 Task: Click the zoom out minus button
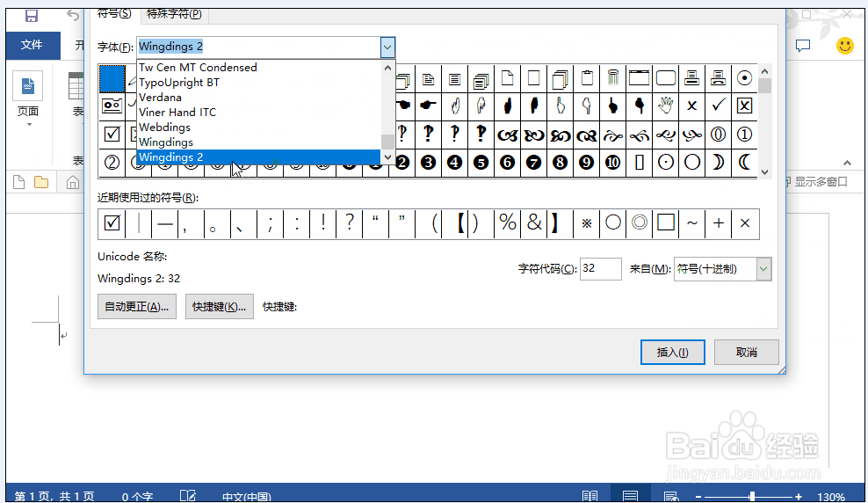pos(698,497)
